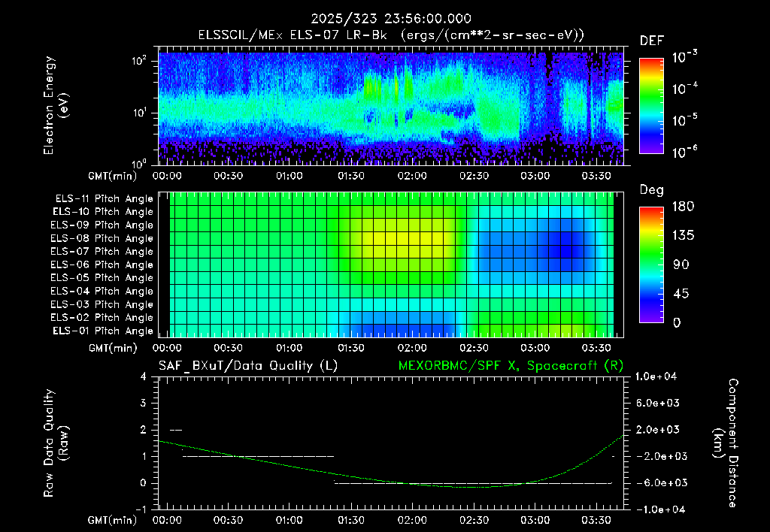Screen dimensions: 770x532
Task: Click the 135 degree scale value
Action: click(x=683, y=236)
